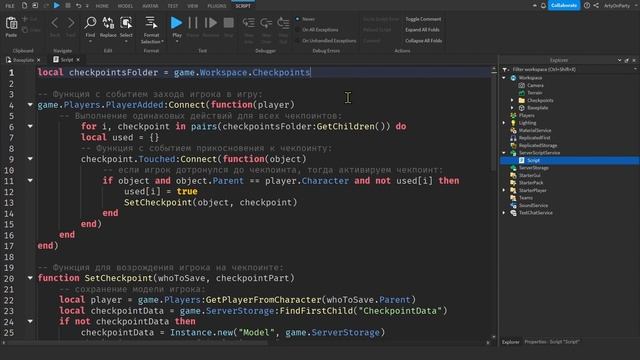Expand the Checkpoints folder arrow
The width and height of the screenshot is (640, 360).
(x=512, y=100)
